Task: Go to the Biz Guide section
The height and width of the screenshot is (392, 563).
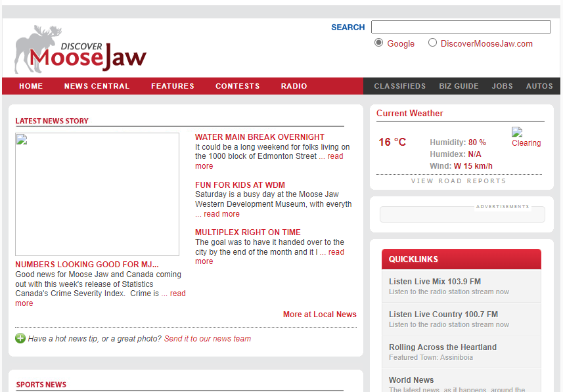Action: click(x=459, y=86)
